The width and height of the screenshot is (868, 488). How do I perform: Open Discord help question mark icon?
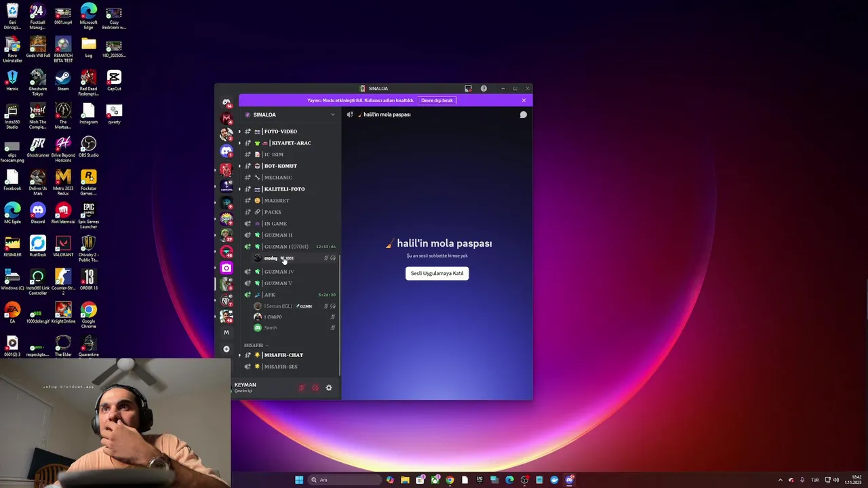click(x=484, y=88)
